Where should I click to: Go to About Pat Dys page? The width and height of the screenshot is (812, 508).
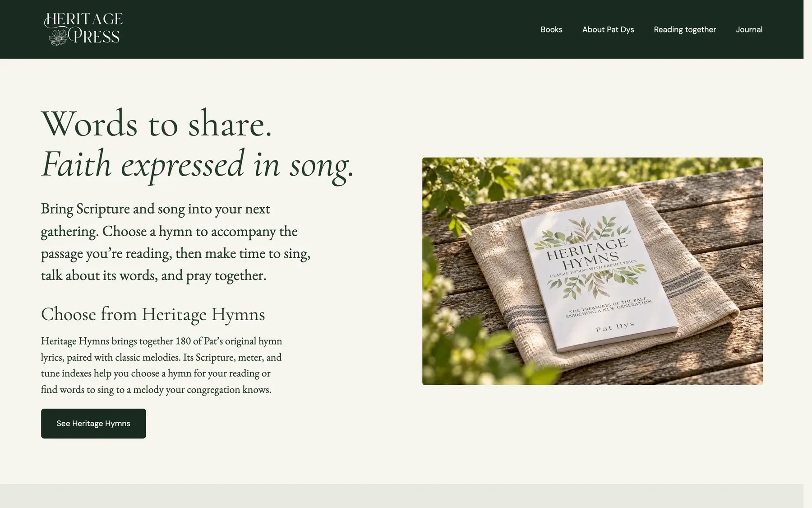click(608, 29)
